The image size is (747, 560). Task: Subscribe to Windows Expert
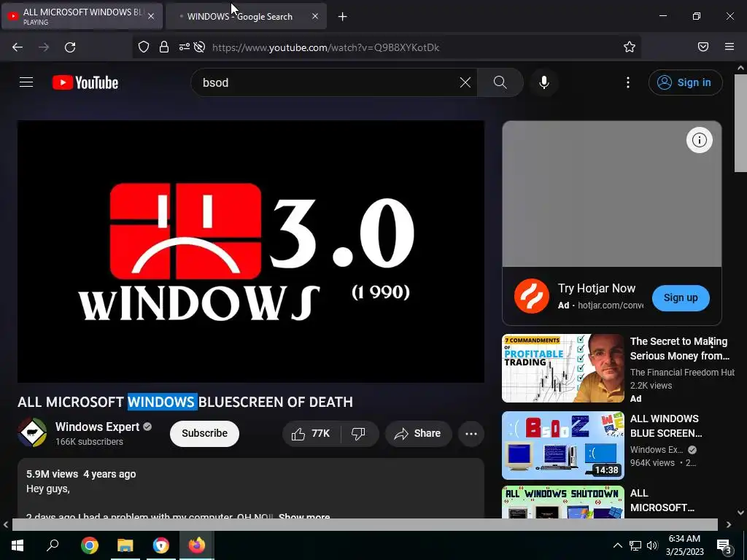pos(204,433)
